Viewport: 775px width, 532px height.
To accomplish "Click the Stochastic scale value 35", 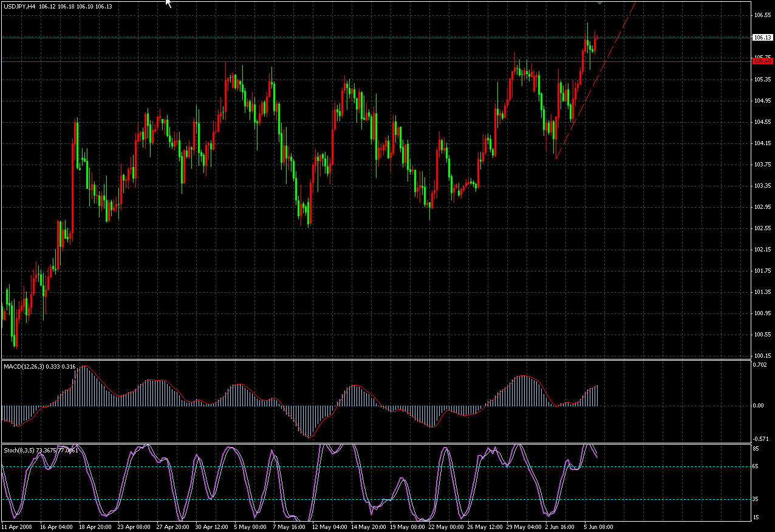I will coord(757,499).
